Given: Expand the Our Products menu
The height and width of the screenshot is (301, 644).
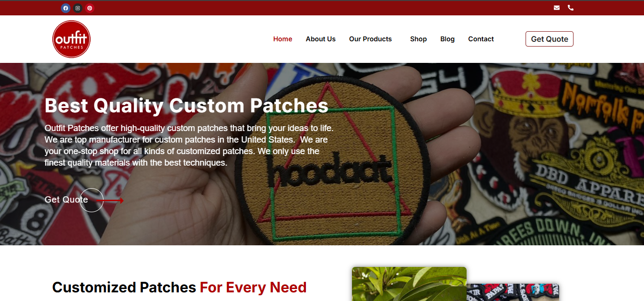Looking at the screenshot, I should click(371, 39).
